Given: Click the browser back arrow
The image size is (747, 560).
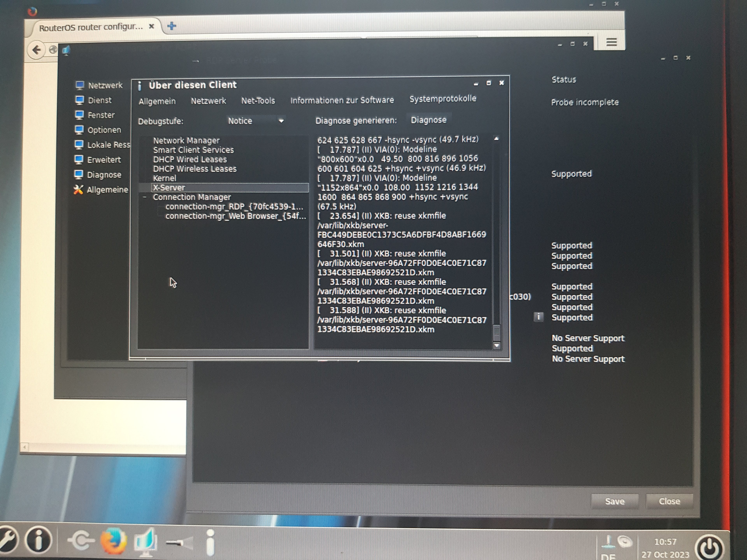Looking at the screenshot, I should pos(36,50).
